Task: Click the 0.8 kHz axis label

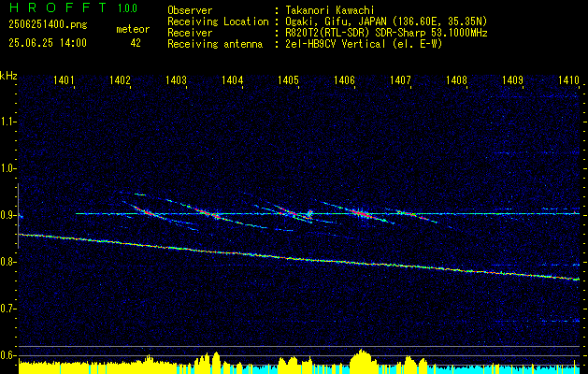Action: (x=7, y=262)
